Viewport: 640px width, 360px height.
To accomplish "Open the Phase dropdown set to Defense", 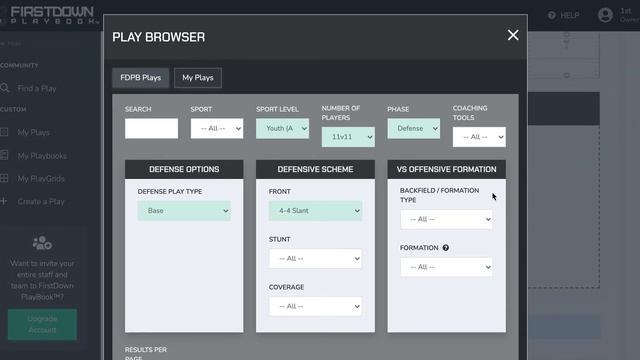I will click(x=413, y=129).
